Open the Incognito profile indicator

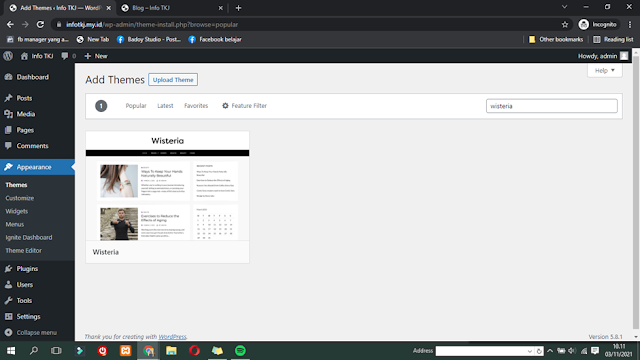[x=598, y=24]
